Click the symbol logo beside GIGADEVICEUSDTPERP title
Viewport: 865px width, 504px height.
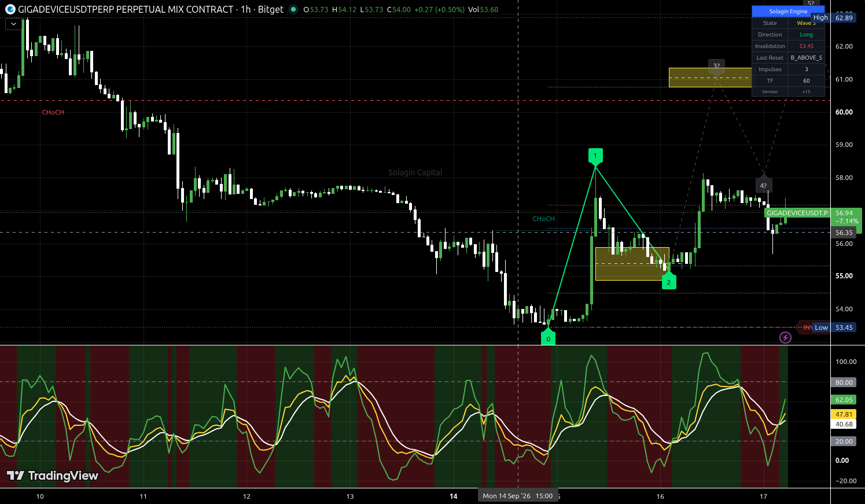[x=10, y=9]
